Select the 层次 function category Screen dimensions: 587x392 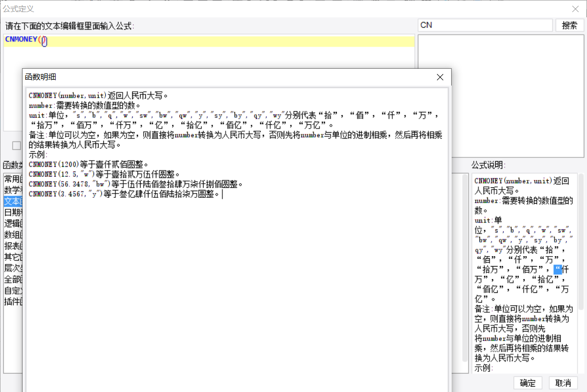click(13, 268)
